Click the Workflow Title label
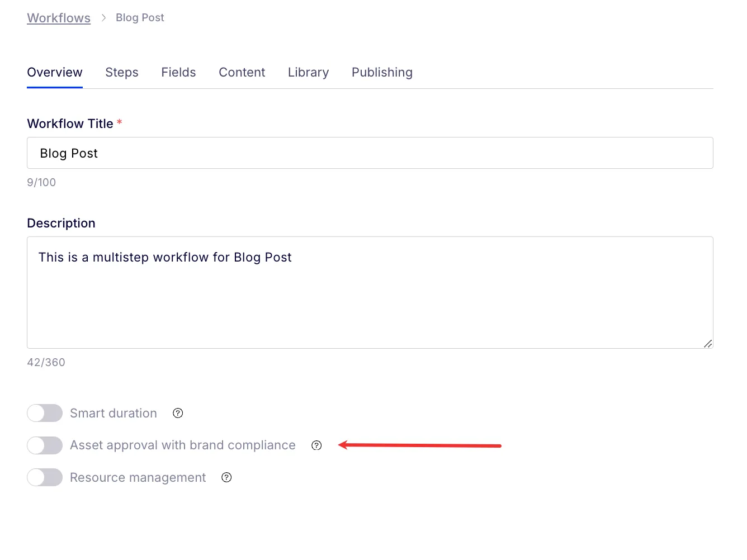747x560 pixels. (x=70, y=124)
